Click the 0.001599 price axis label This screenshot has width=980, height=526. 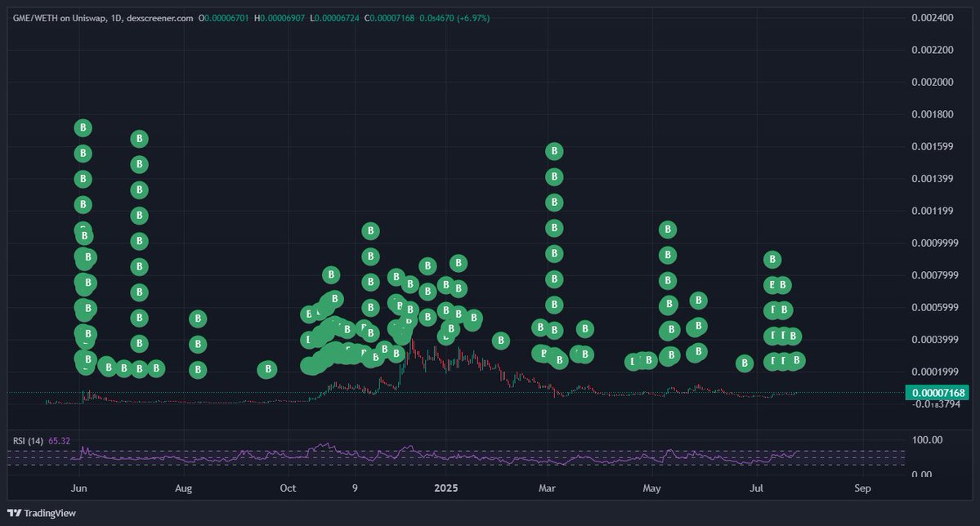(933, 146)
